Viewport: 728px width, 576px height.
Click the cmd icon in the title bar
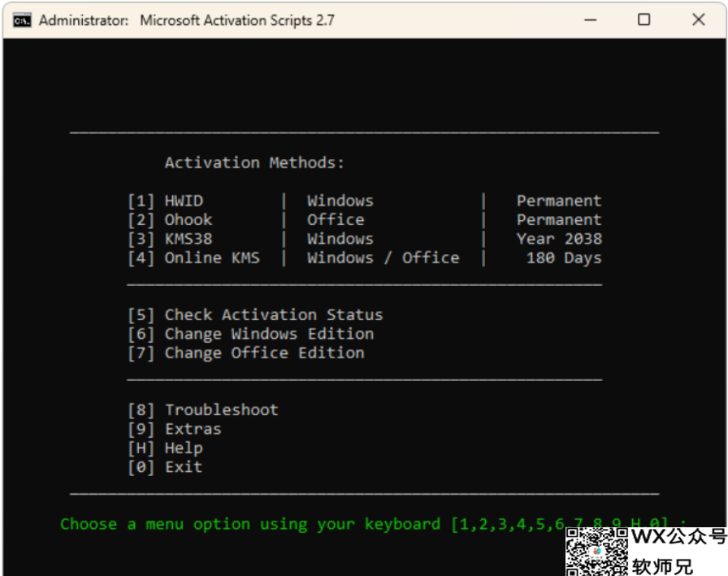(x=22, y=20)
